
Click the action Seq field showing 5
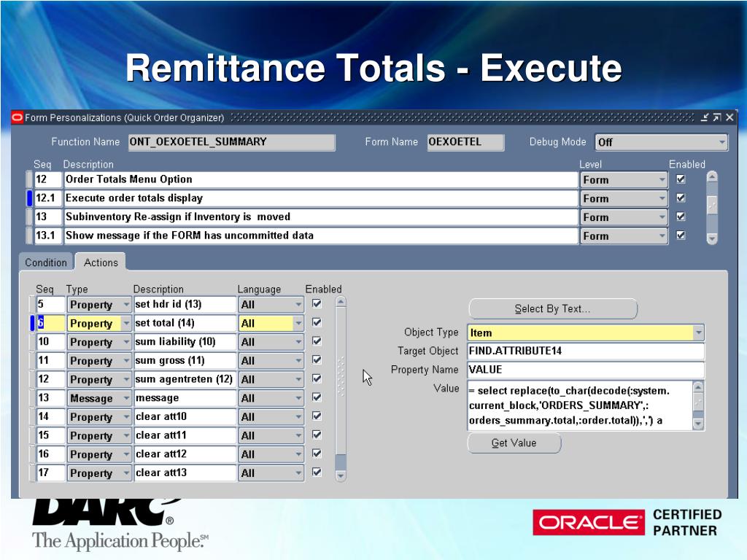(50, 304)
